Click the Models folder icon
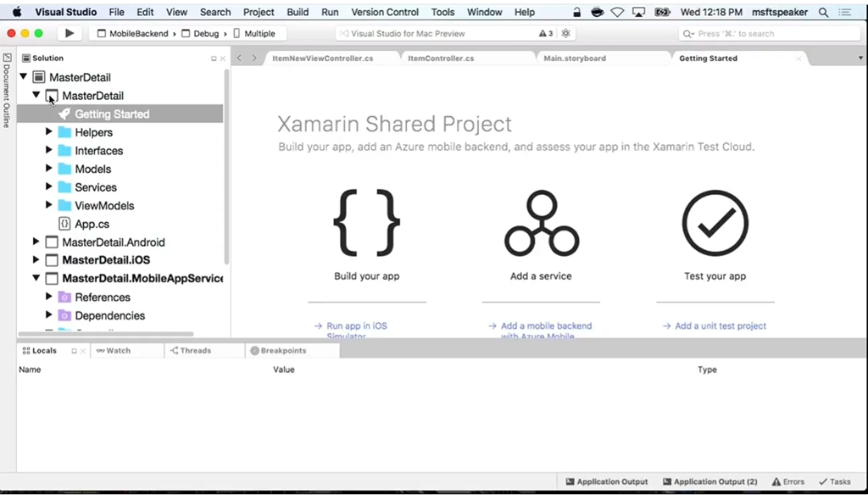Viewport: 868px width, 495px height. pos(64,169)
